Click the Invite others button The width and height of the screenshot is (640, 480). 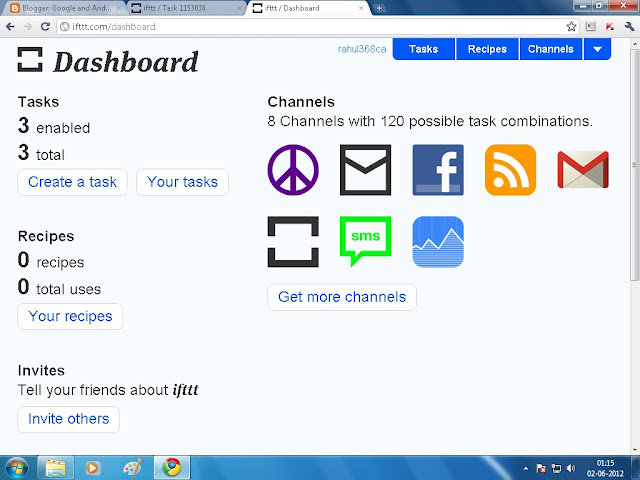(69, 419)
